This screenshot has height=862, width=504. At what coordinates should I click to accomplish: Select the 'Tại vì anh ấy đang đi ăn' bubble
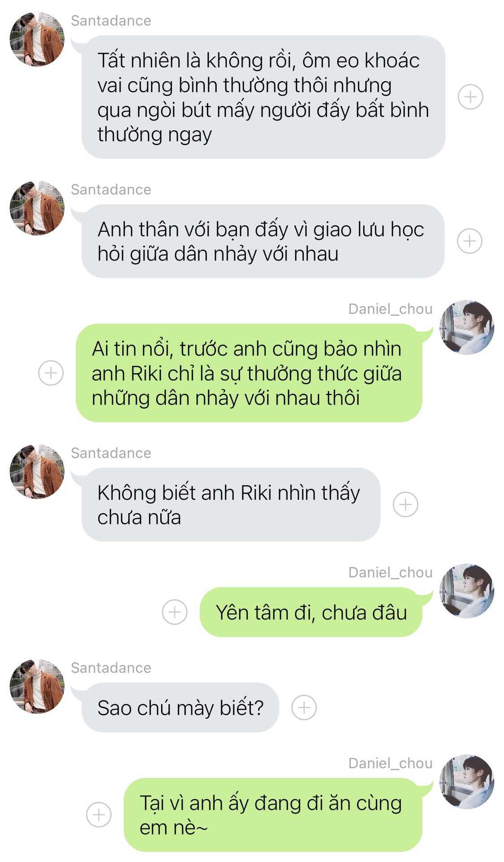[273, 815]
